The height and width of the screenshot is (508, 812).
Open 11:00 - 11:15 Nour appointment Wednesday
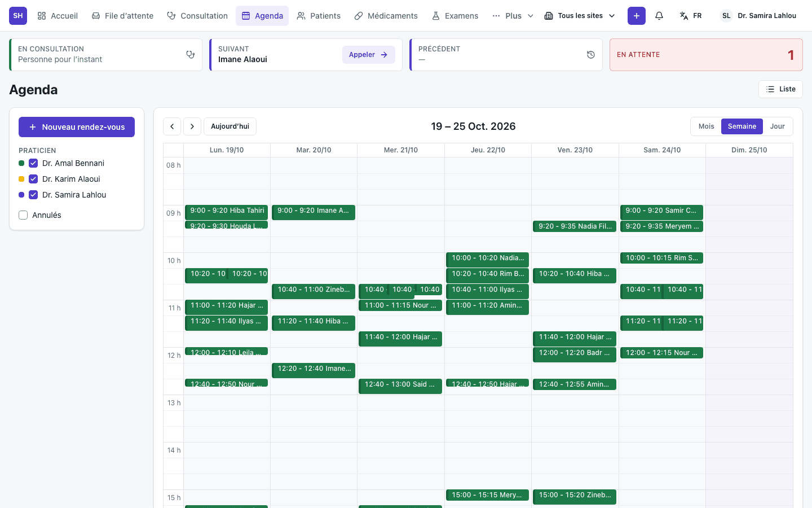[x=400, y=305]
